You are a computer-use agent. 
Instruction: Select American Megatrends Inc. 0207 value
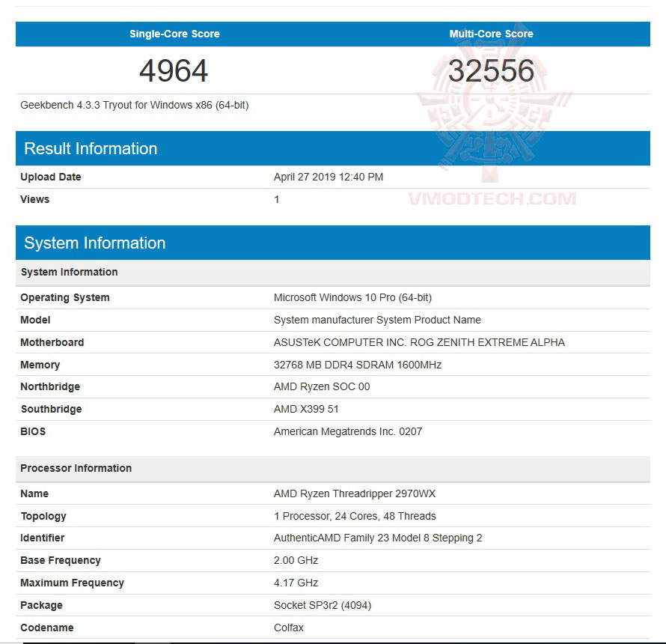pos(348,432)
